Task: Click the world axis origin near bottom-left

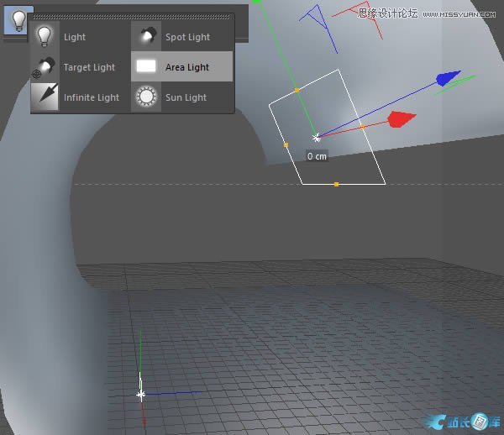Action: (x=141, y=394)
